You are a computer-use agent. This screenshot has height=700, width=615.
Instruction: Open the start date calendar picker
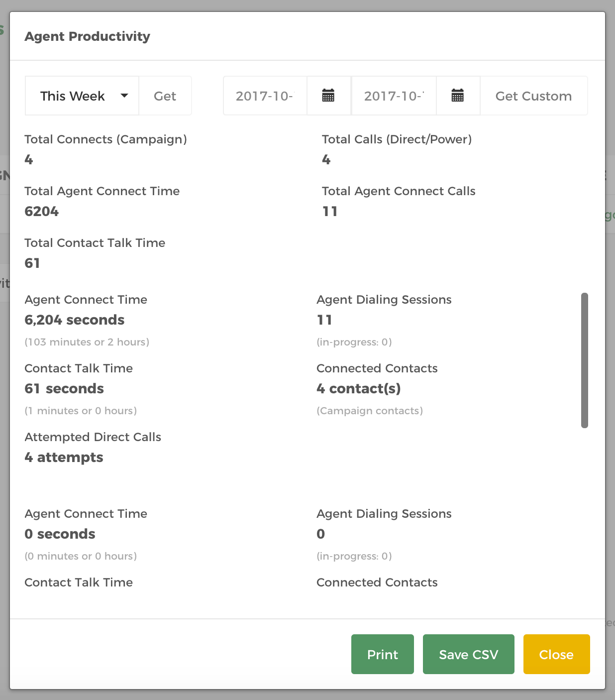(328, 96)
